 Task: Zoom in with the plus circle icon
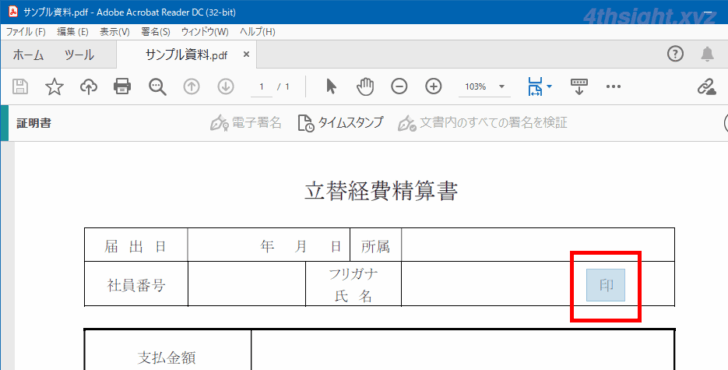tap(434, 87)
